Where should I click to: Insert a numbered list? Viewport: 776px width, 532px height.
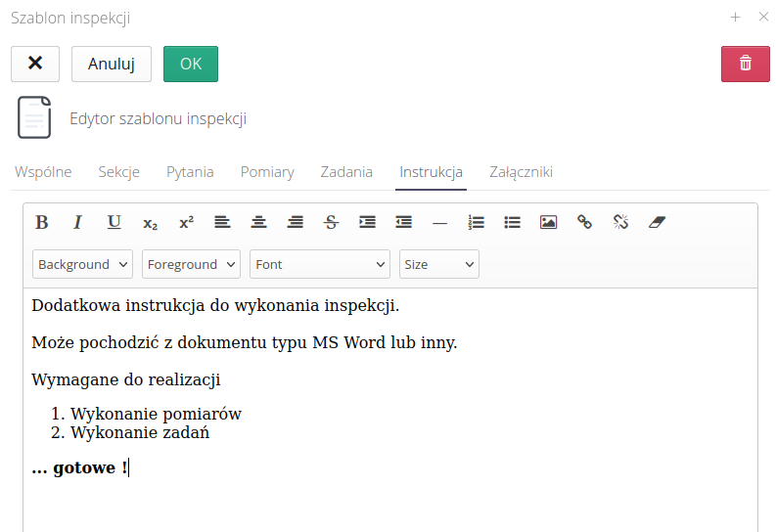click(x=477, y=222)
